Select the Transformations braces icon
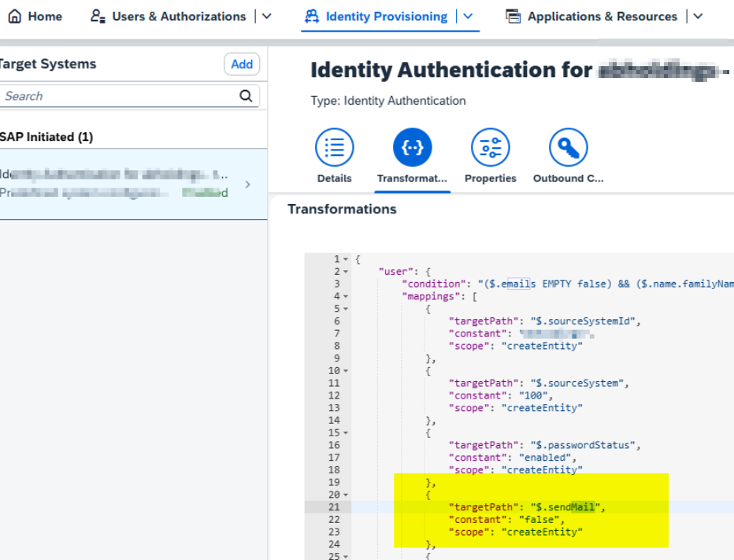Image resolution: width=734 pixels, height=560 pixels. pyautogui.click(x=413, y=147)
